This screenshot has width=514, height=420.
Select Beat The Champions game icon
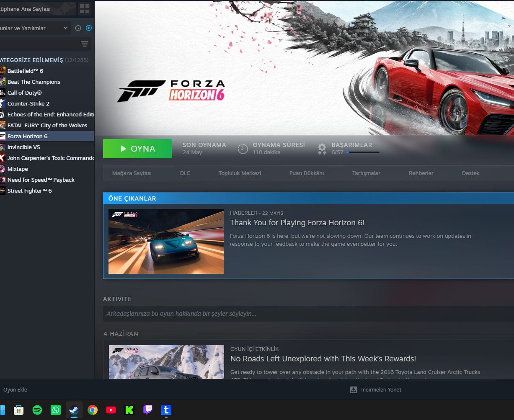tap(3, 82)
